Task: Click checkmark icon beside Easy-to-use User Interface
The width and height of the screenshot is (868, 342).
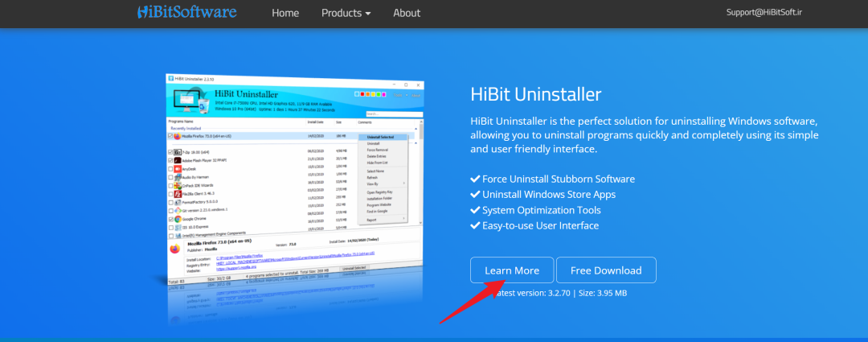Action: click(475, 225)
